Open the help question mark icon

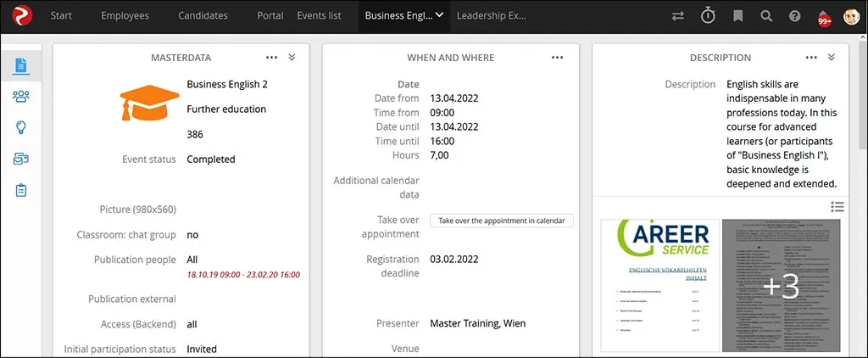(794, 16)
